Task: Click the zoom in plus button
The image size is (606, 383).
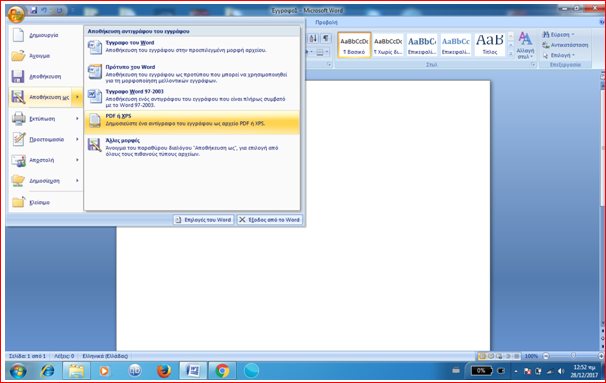Action: click(x=601, y=356)
